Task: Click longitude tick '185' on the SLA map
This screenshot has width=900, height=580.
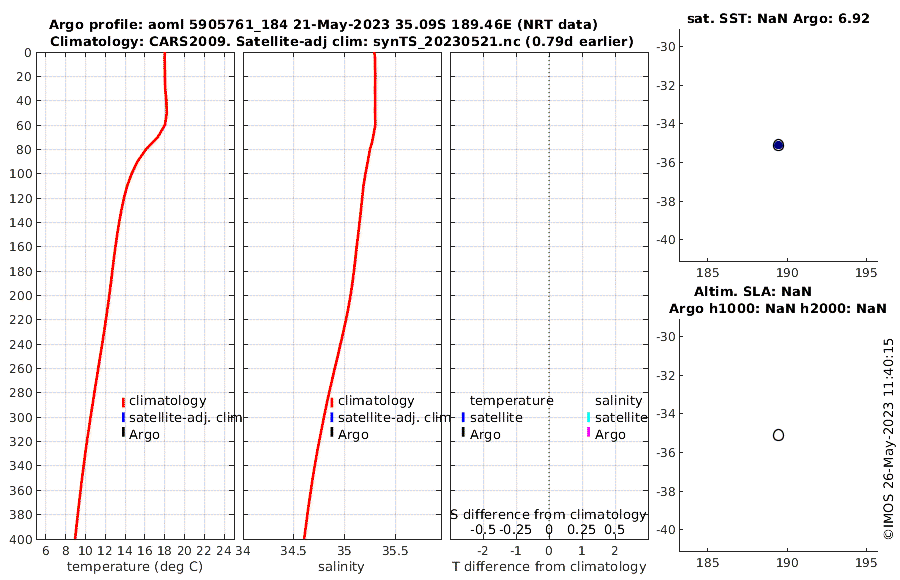Action: coord(707,563)
